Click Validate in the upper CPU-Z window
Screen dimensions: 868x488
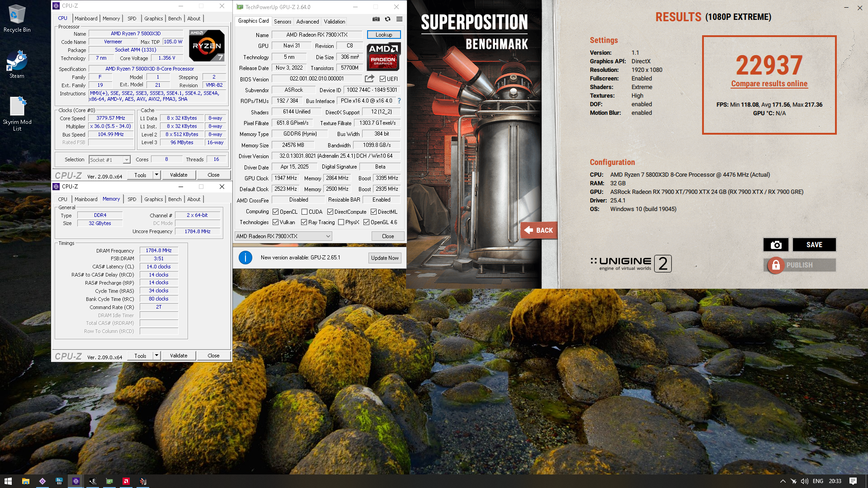click(x=179, y=175)
